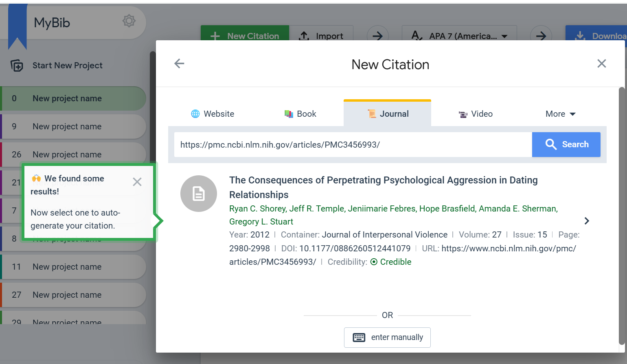This screenshot has width=627, height=364.
Task: Click the Start New Project icon
Action: [x=17, y=65]
